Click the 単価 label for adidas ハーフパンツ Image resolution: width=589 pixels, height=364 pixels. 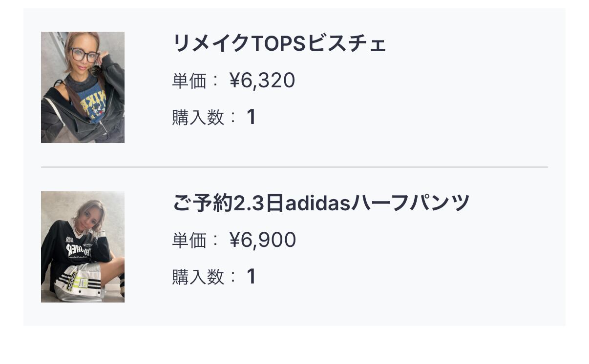(189, 241)
